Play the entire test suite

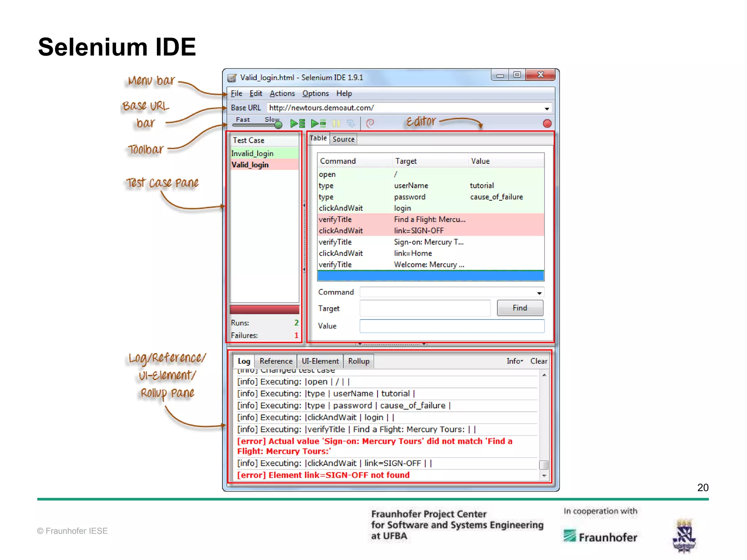click(298, 124)
